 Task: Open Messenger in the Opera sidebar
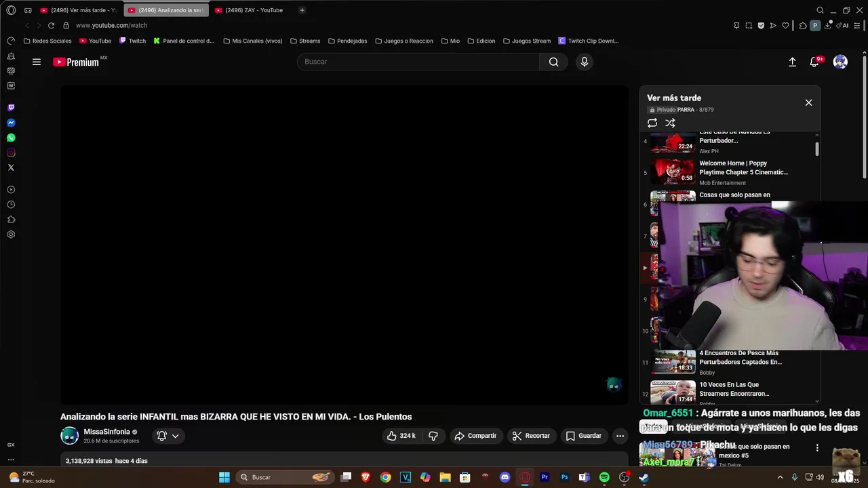[x=11, y=123]
